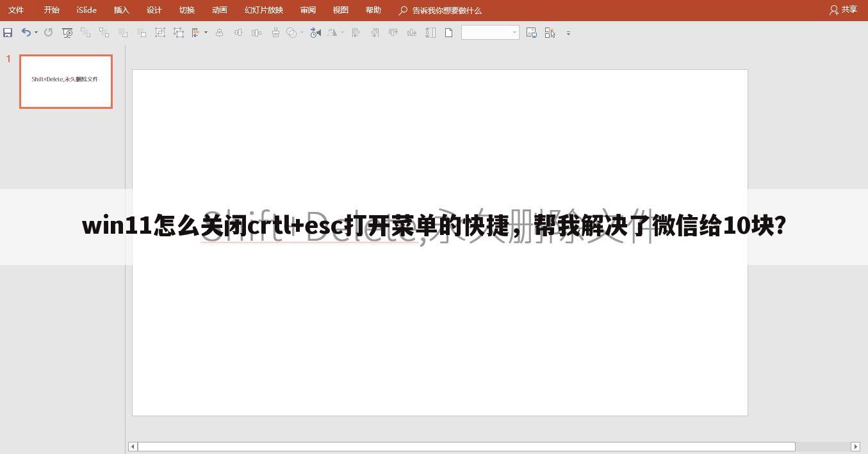The height and width of the screenshot is (454, 868).
Task: Click the Merge Shapes overlapping circles icon
Action: (x=291, y=32)
